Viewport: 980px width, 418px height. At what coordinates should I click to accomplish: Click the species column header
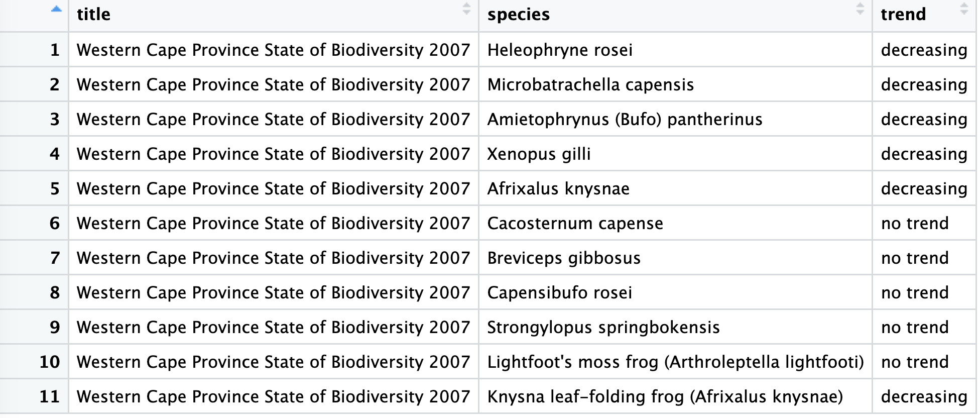[x=519, y=14]
